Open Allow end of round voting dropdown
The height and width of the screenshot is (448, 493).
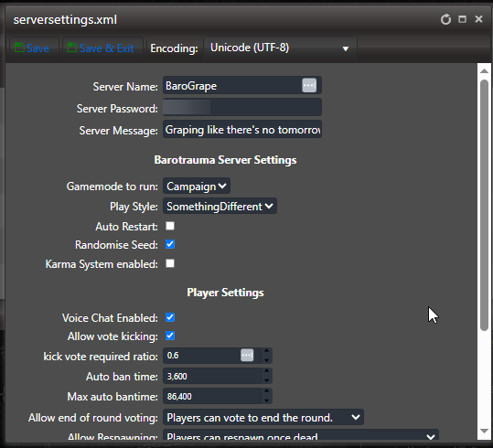tap(263, 418)
